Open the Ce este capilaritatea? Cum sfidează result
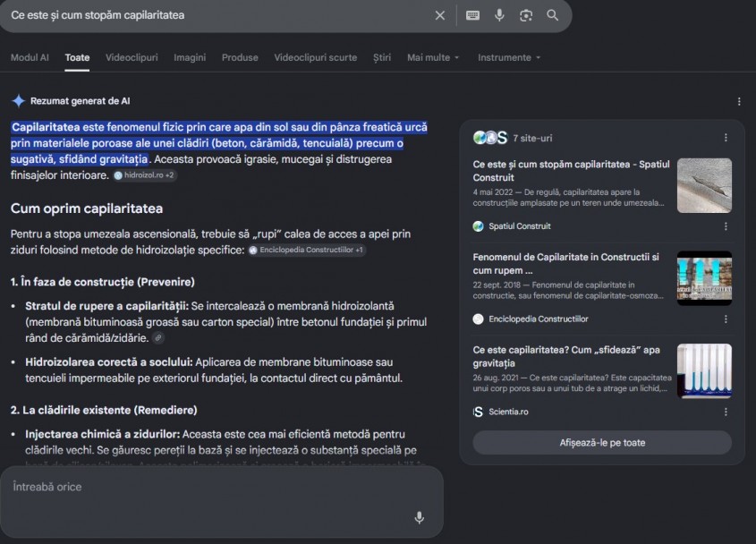Image resolution: width=756 pixels, height=544 pixels. click(566, 356)
